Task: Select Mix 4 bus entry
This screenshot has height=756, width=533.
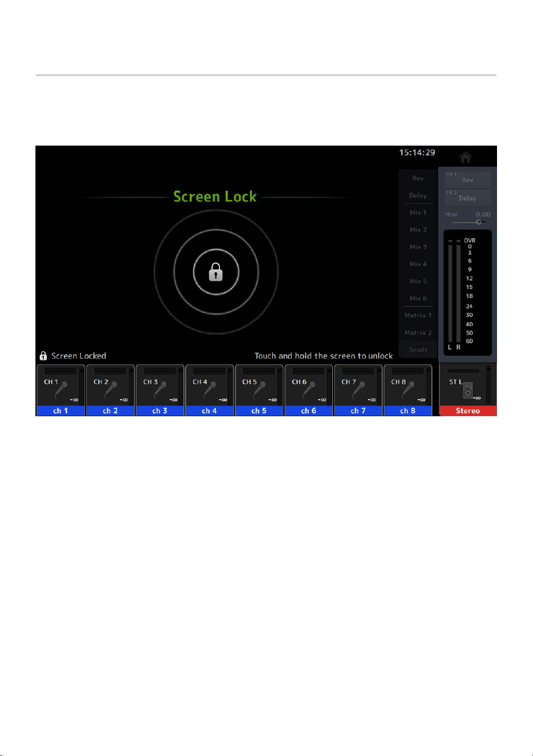Action: click(418, 264)
